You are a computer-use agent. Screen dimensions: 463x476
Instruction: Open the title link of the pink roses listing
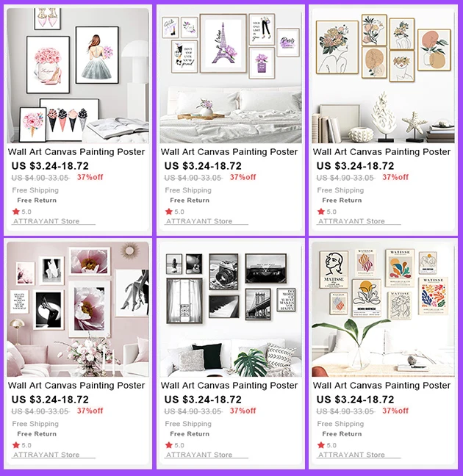(76, 152)
